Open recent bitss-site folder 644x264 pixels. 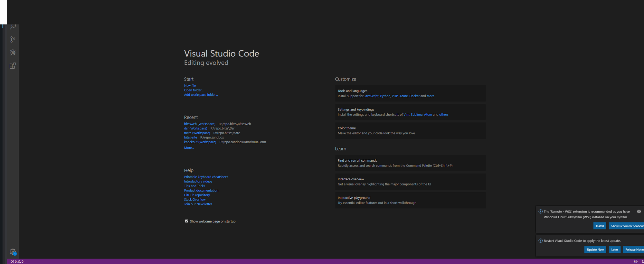click(x=191, y=137)
